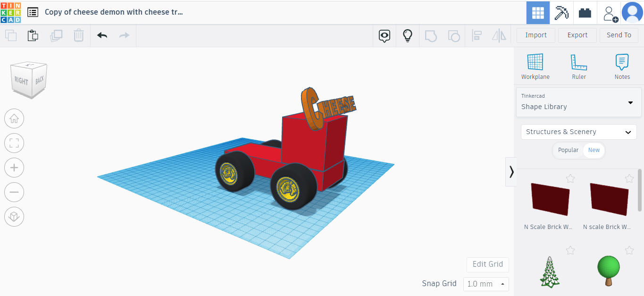
Task: Click the Zoom out minus button
Action: click(14, 192)
